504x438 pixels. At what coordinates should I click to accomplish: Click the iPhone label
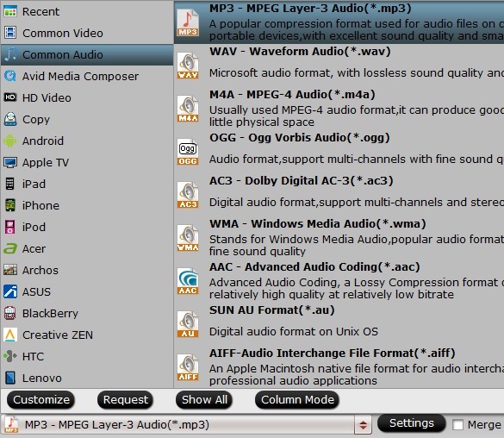40,205
